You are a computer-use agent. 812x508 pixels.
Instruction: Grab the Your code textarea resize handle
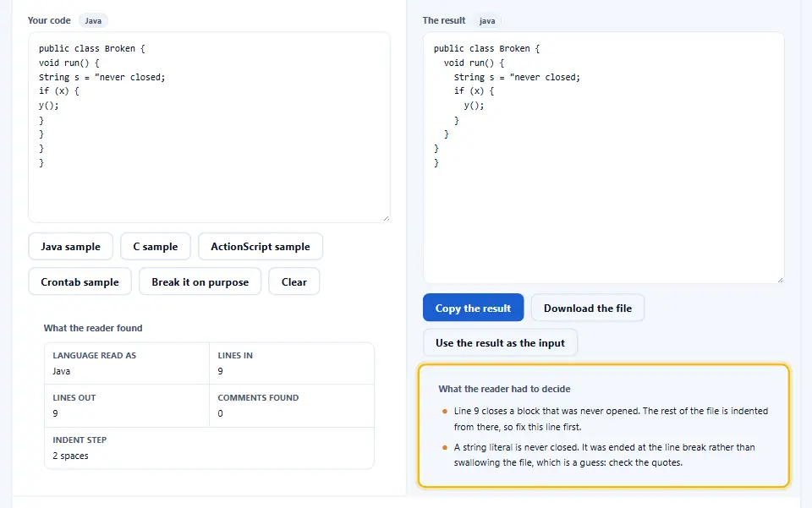click(x=386, y=218)
